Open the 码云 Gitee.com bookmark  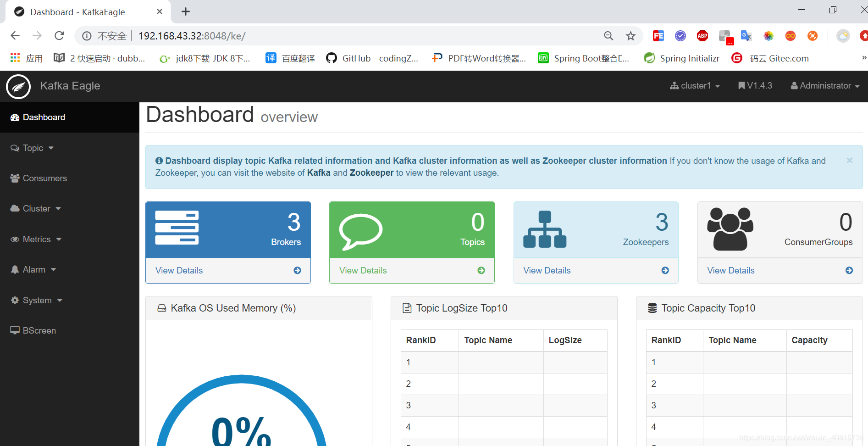[x=770, y=58]
